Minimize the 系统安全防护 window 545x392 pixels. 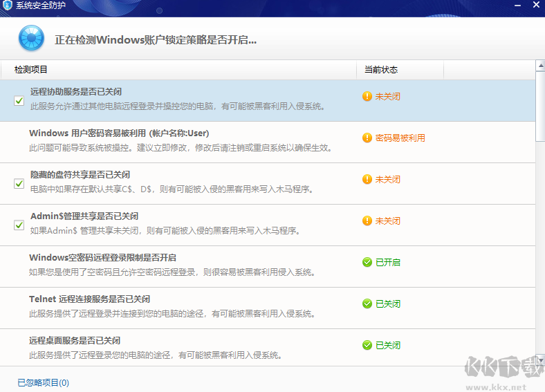pos(517,5)
